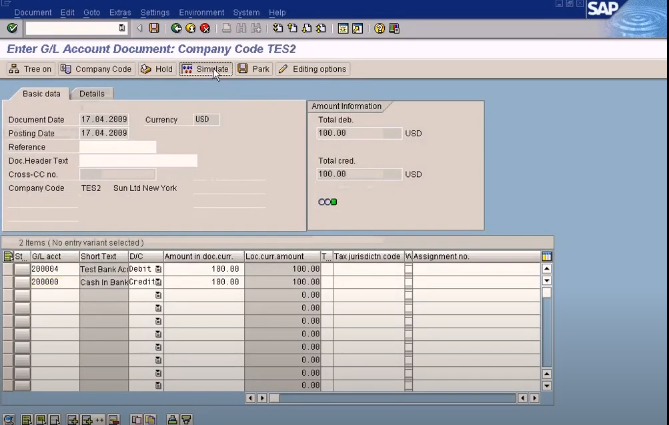
Task: Click the Tree on button
Action: tap(30, 69)
